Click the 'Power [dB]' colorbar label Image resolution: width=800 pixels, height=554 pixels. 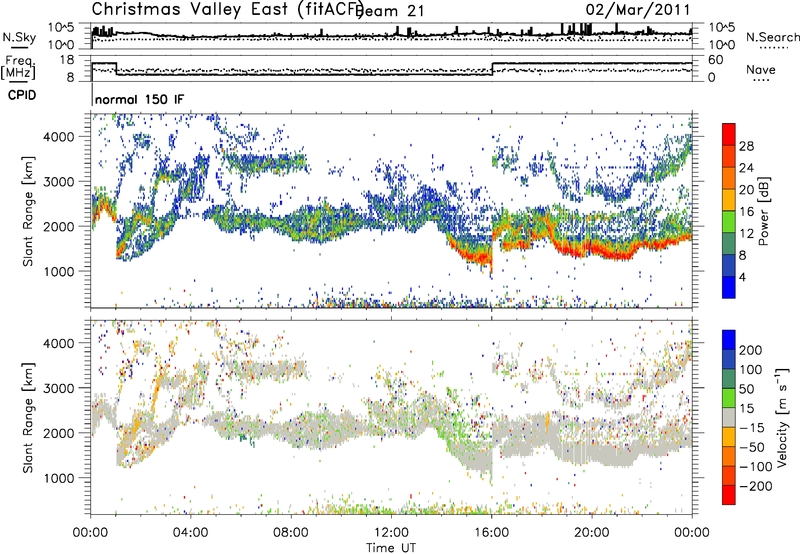(x=764, y=211)
